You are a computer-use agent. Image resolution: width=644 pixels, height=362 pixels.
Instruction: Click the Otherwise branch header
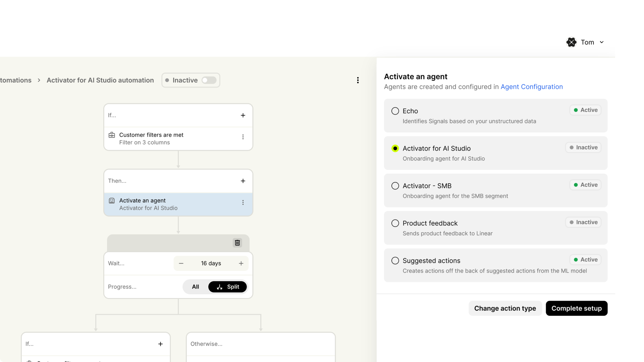pyautogui.click(x=261, y=344)
